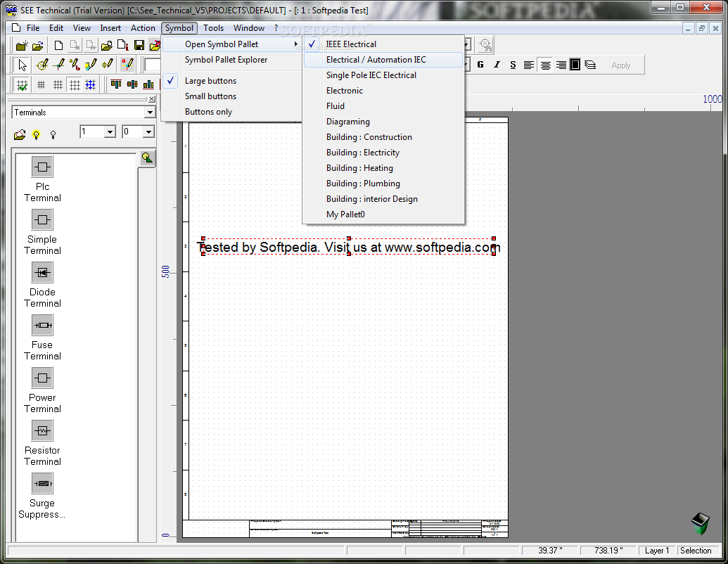Viewport: 728px width, 564px height.
Task: Choose the component edit pencil tool
Action: [91, 65]
